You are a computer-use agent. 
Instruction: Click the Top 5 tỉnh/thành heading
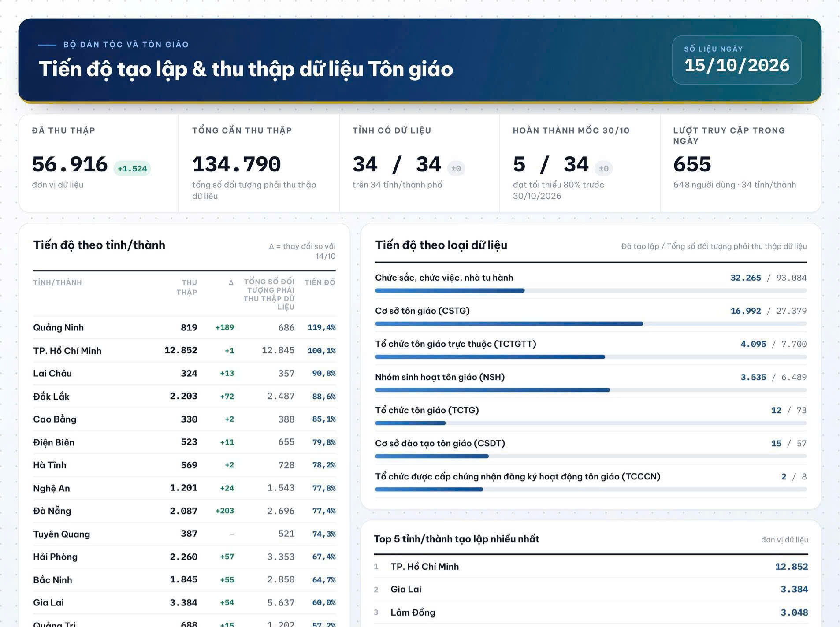tap(457, 539)
